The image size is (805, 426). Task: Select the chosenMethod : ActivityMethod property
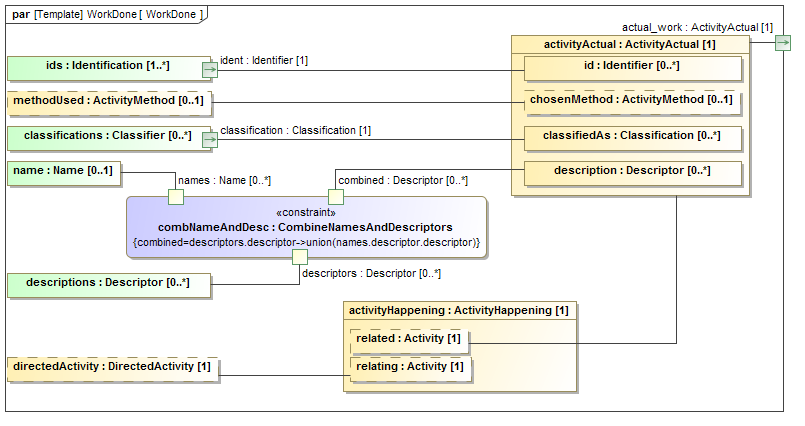632,103
